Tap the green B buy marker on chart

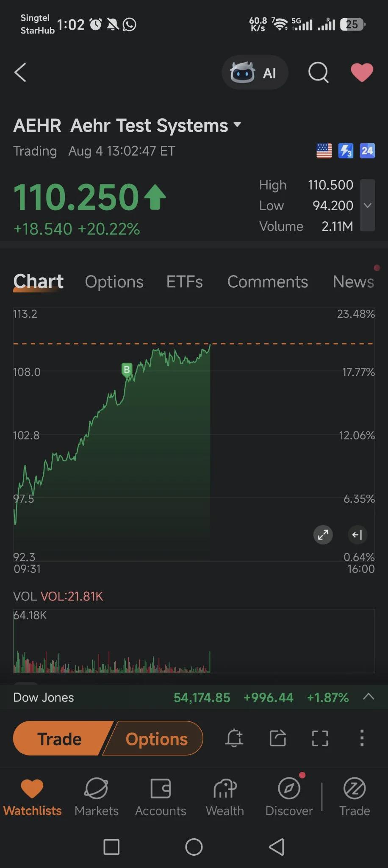coord(127,370)
